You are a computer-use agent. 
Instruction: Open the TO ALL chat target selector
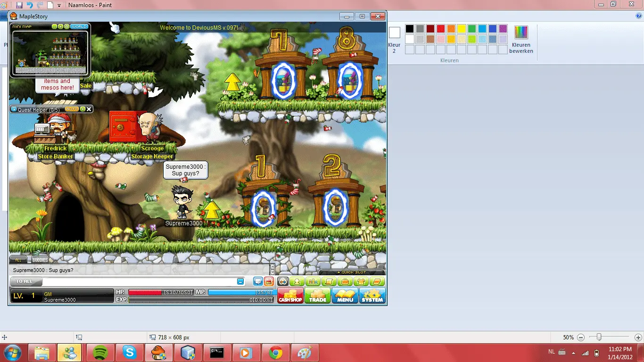click(x=26, y=281)
